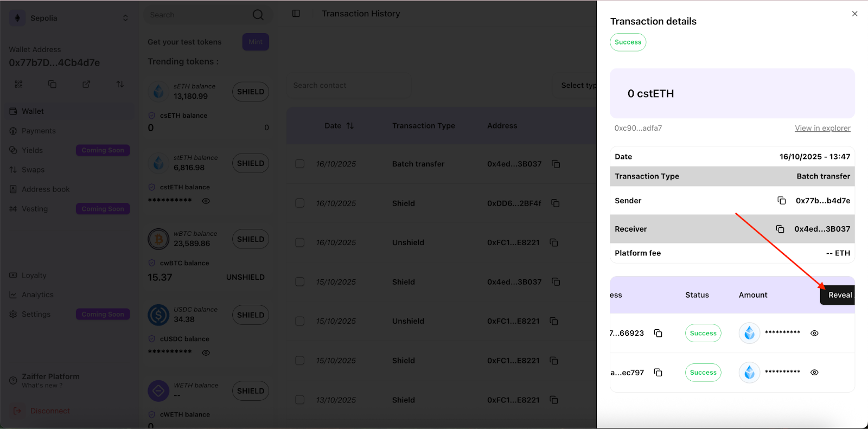Open the Select type dropdown

coord(575,86)
